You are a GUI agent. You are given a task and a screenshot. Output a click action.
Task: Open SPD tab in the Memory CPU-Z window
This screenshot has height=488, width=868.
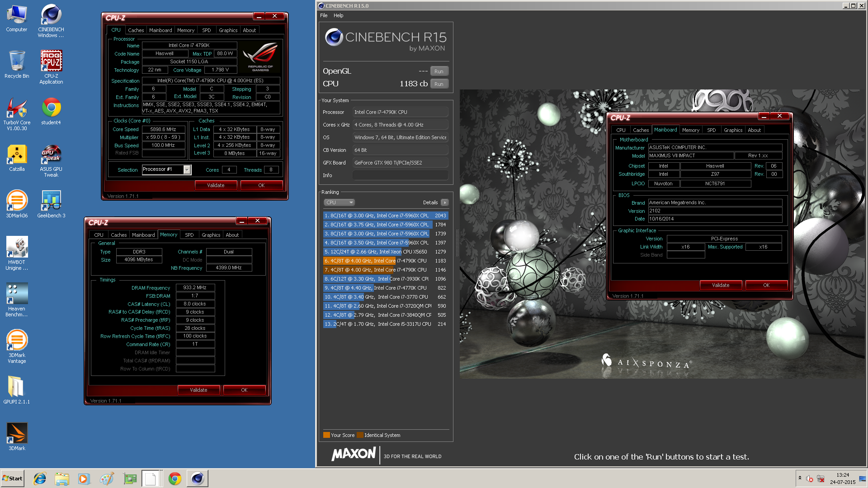point(189,235)
